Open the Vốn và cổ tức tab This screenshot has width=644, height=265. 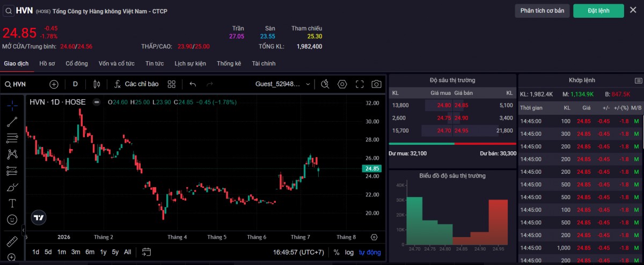click(x=116, y=63)
